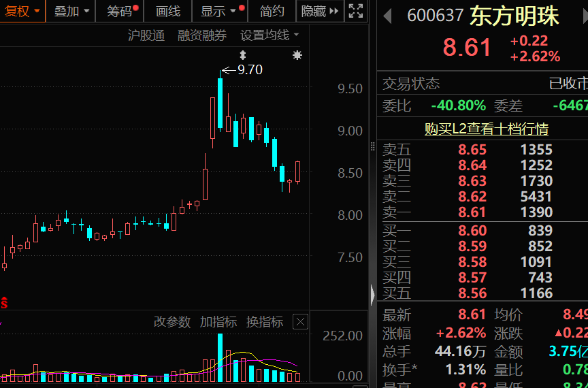The height and width of the screenshot is (388, 588).
Task: Click the up-down arrow marker above 9.70
Action: (243, 55)
